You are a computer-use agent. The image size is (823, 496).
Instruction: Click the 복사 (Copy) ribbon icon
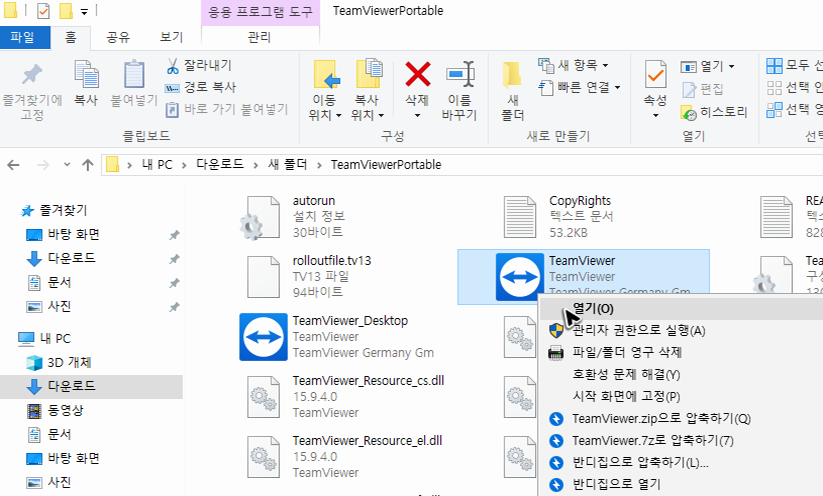coord(86,75)
